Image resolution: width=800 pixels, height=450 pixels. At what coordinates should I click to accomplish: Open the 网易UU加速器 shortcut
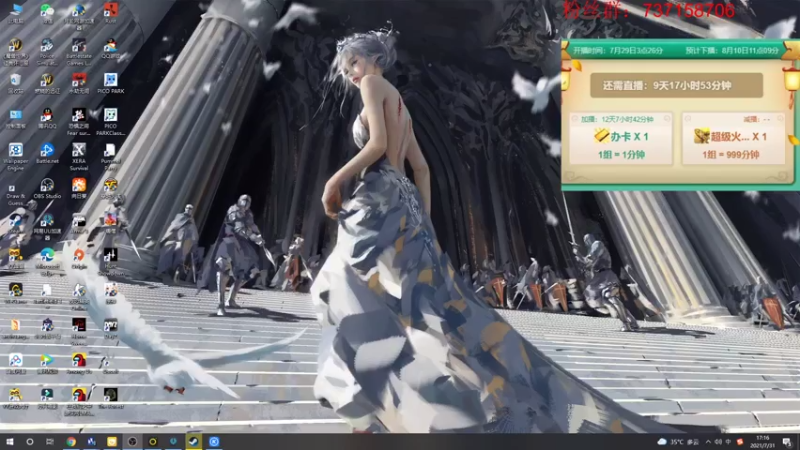(x=47, y=227)
